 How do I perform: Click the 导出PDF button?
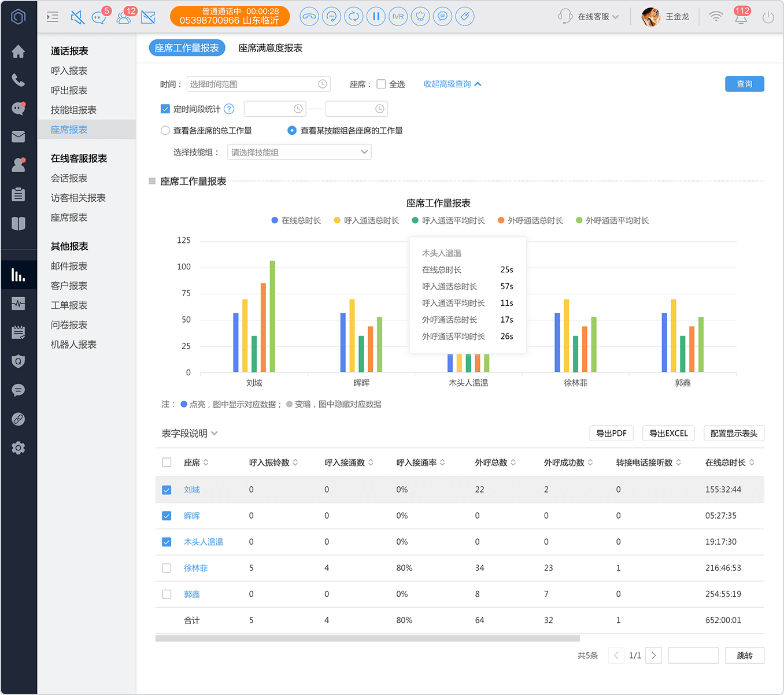point(611,433)
